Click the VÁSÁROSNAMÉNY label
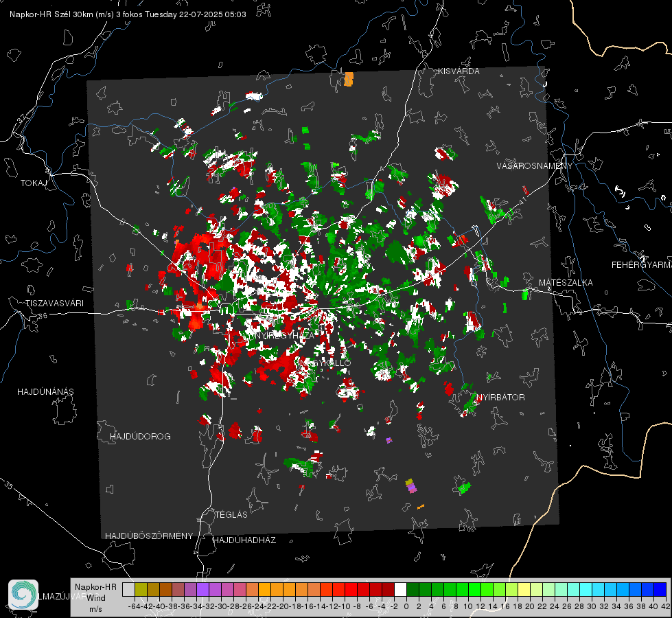The image size is (672, 618). [535, 166]
